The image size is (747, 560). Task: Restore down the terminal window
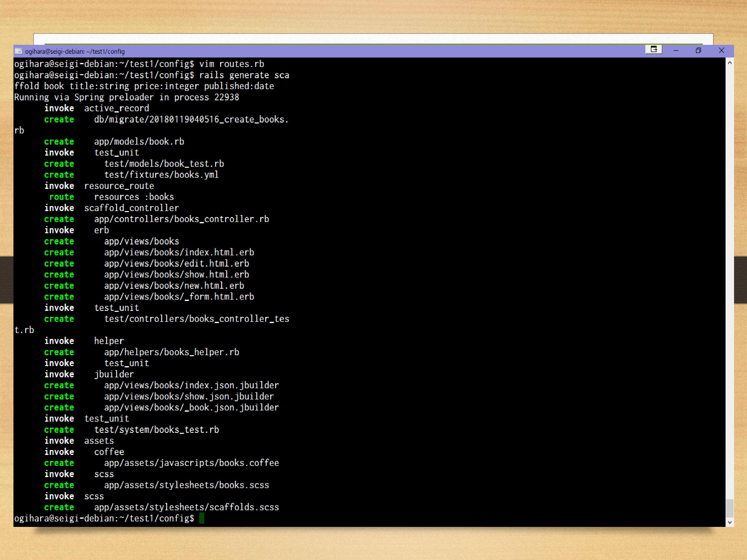coord(698,51)
